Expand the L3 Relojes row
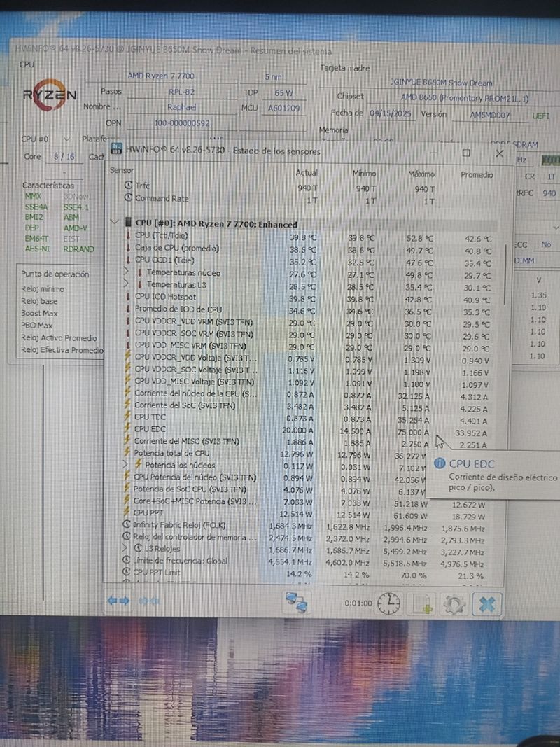 point(125,548)
